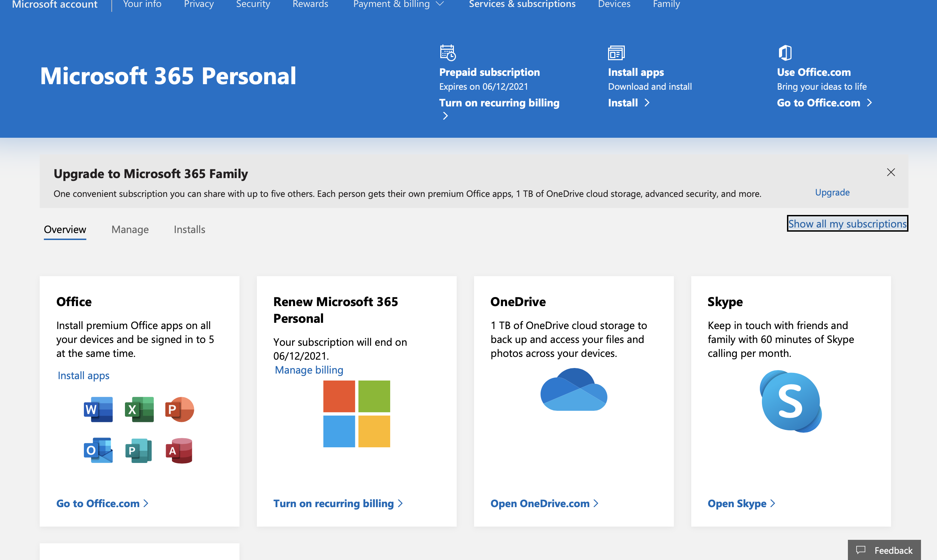This screenshot has height=560, width=937.
Task: Click chevron beside banner Install link
Action: (647, 103)
